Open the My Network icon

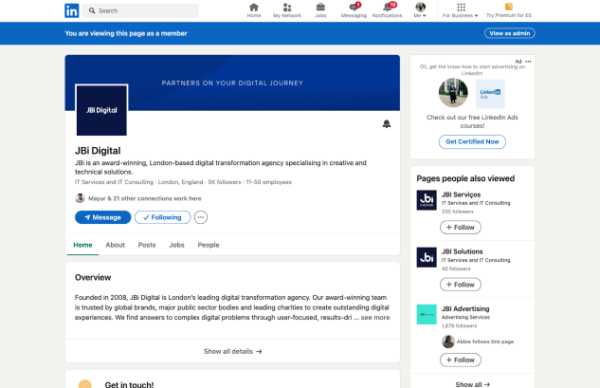(x=287, y=7)
